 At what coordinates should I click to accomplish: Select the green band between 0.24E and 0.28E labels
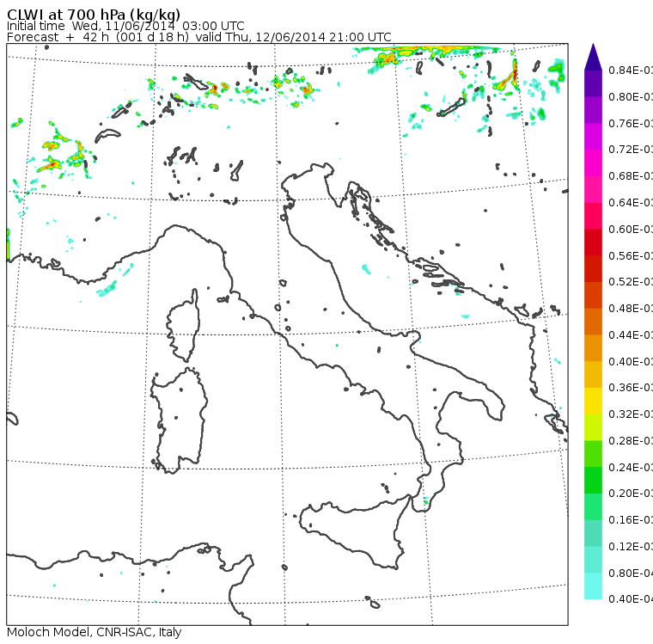[593, 454]
